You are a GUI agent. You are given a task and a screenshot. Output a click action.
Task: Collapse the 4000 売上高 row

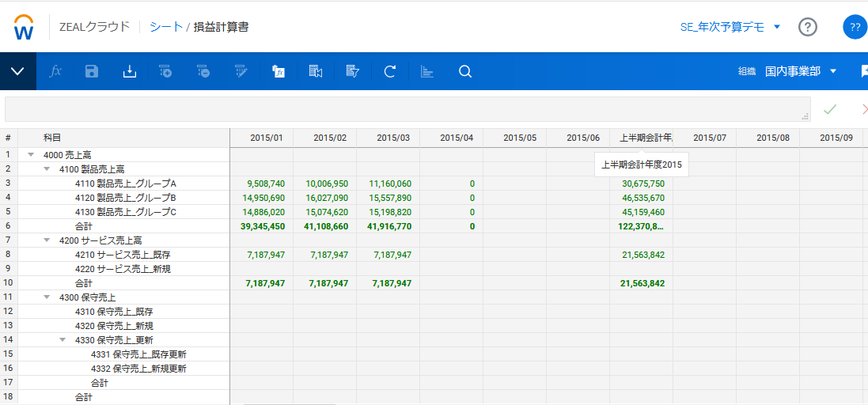pos(32,155)
